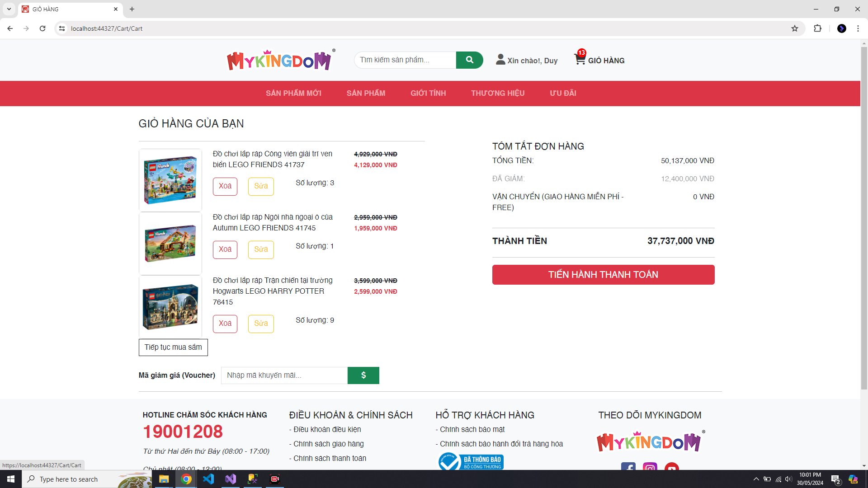Screen dimensions: 868x488
Task: Click the user profile icon beside Xin chào
Action: tap(500, 59)
